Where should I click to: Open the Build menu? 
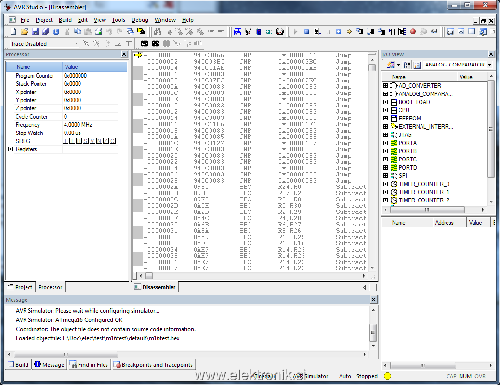(65, 20)
